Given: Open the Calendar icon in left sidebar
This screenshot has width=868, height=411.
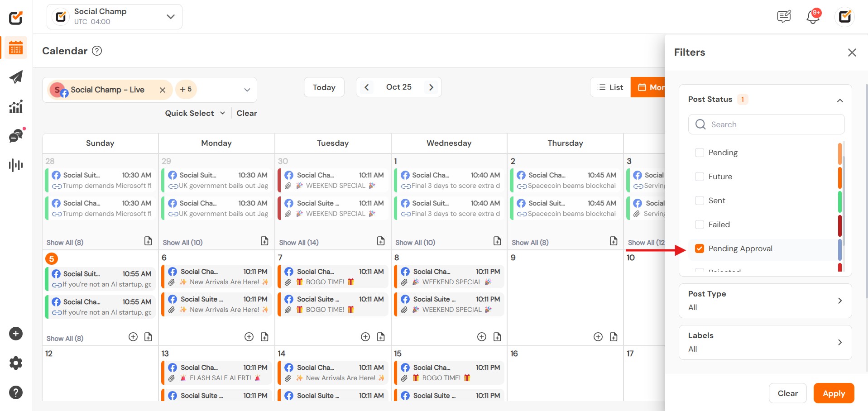Looking at the screenshot, I should pos(16,48).
